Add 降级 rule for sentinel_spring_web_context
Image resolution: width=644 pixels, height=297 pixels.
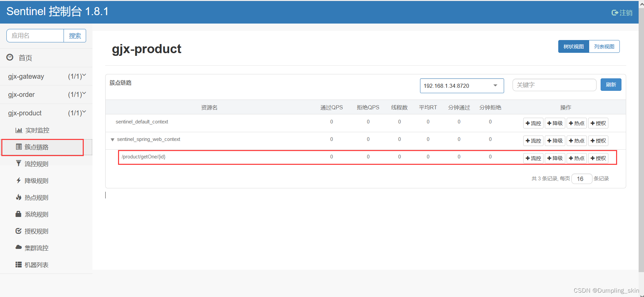click(x=555, y=141)
